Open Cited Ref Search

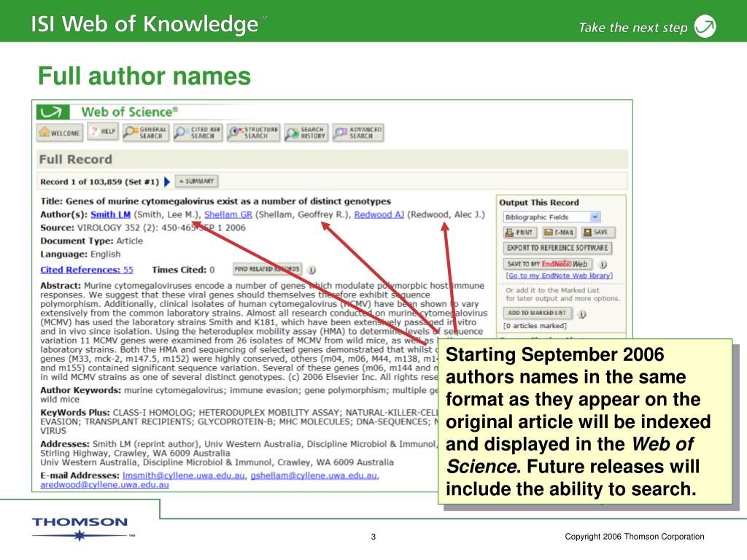(198, 133)
